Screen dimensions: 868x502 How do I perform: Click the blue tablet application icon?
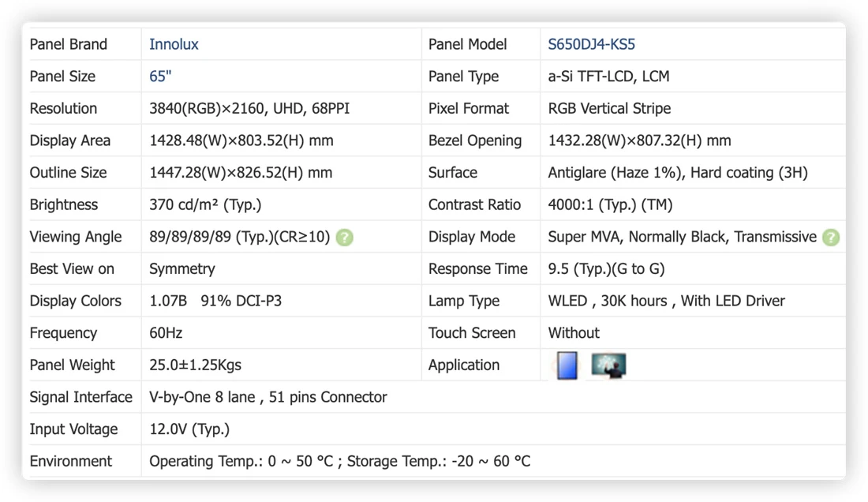click(567, 365)
